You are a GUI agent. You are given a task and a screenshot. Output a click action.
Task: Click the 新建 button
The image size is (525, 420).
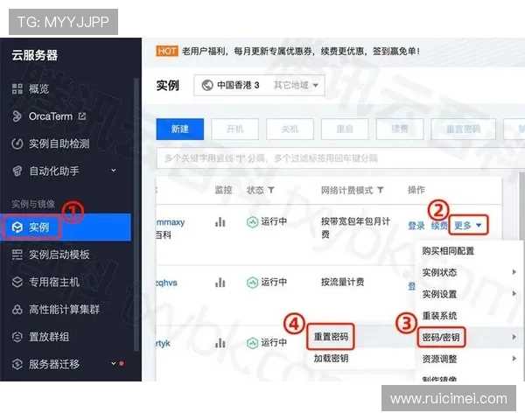179,129
